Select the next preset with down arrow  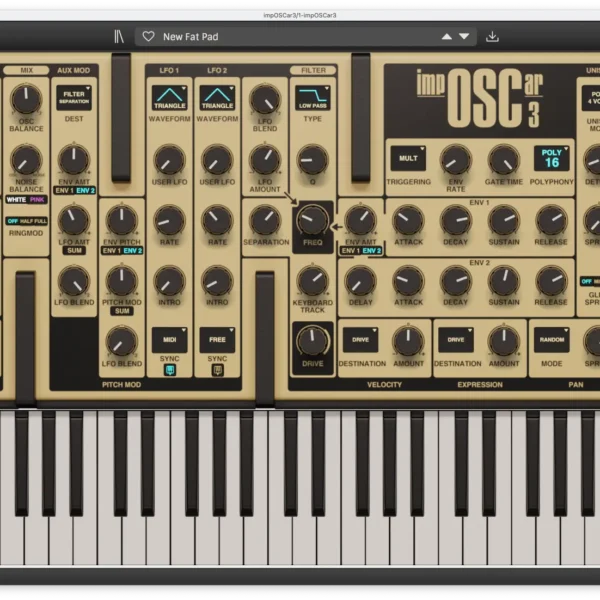(x=464, y=36)
